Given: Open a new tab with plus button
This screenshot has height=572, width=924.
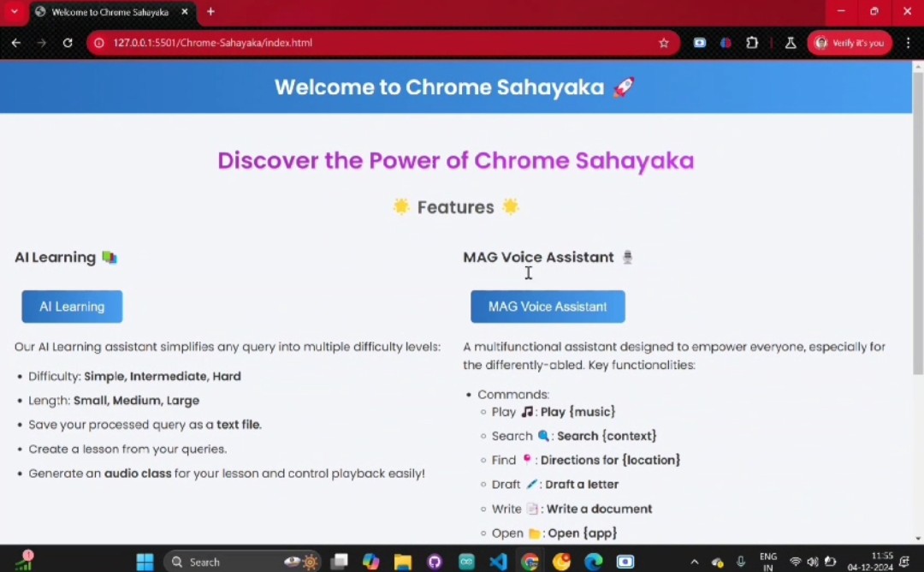Looking at the screenshot, I should click(x=210, y=11).
